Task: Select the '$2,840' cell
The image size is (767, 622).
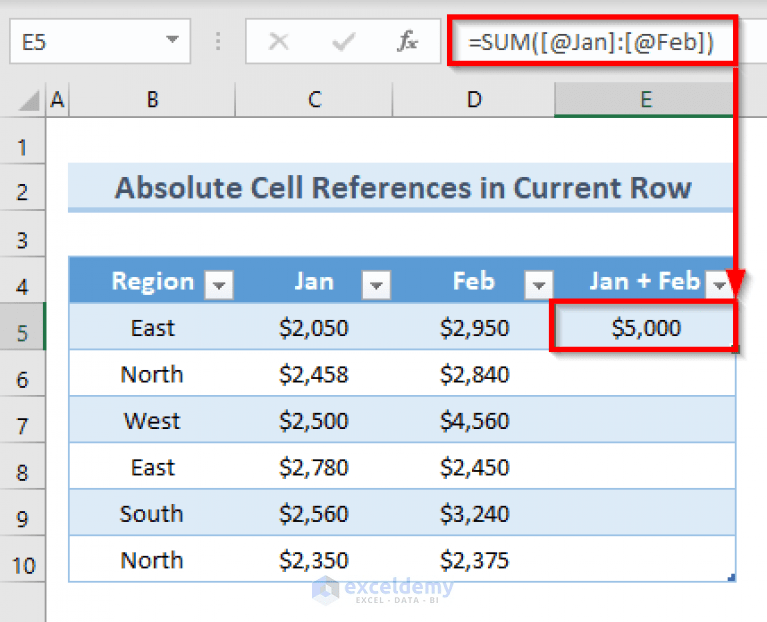Action: pyautogui.click(x=474, y=373)
